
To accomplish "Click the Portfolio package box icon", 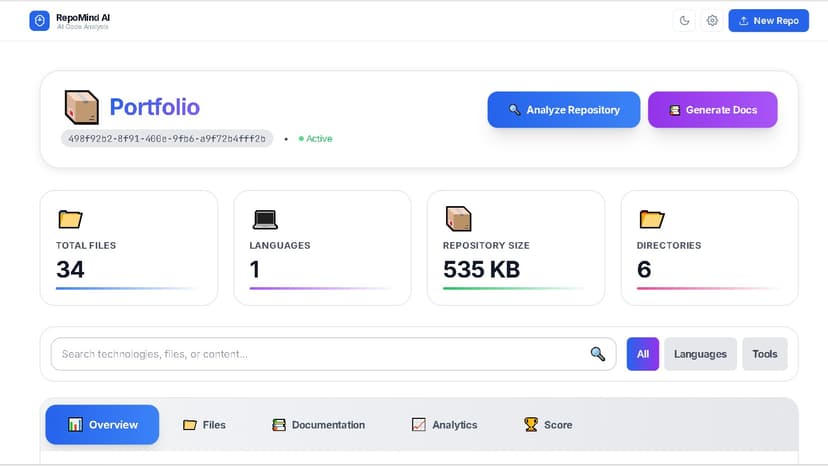I will click(x=81, y=107).
